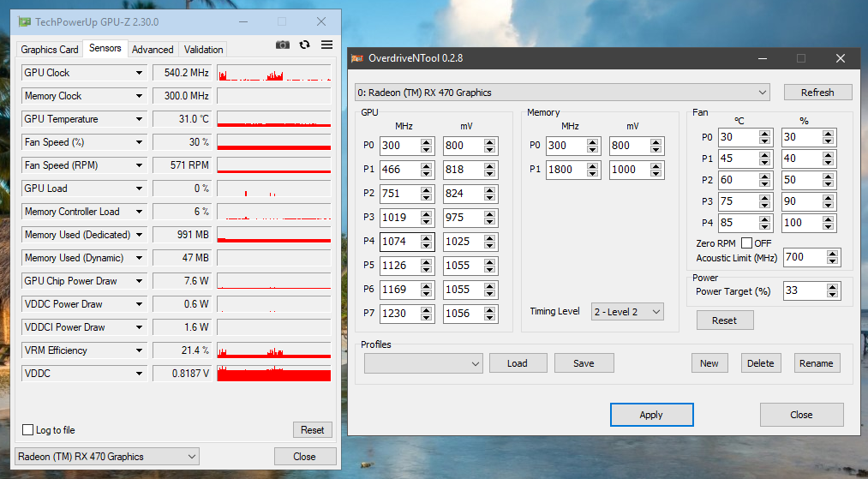Toggle the Zero RPM checkbox
Viewport: 868px width, 479px height.
pos(747,243)
